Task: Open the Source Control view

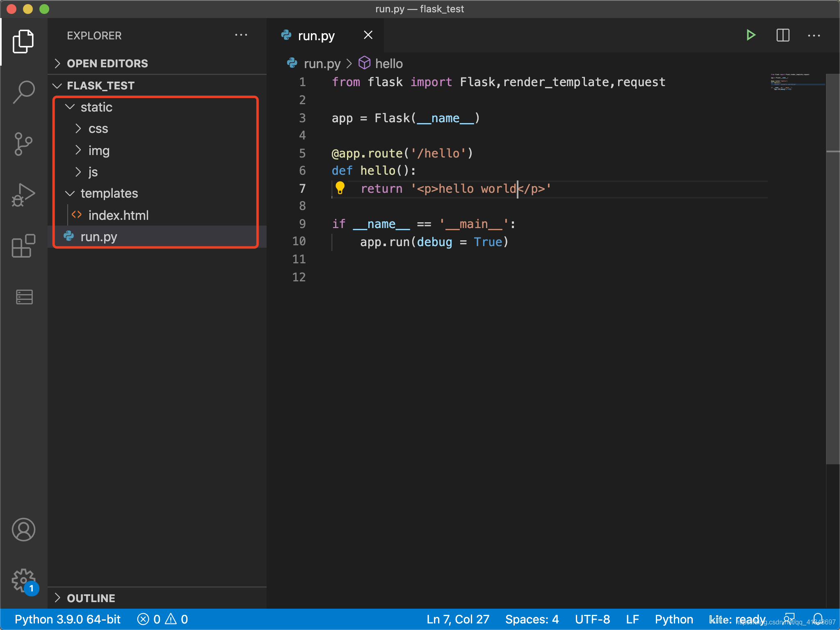Action: [x=24, y=144]
